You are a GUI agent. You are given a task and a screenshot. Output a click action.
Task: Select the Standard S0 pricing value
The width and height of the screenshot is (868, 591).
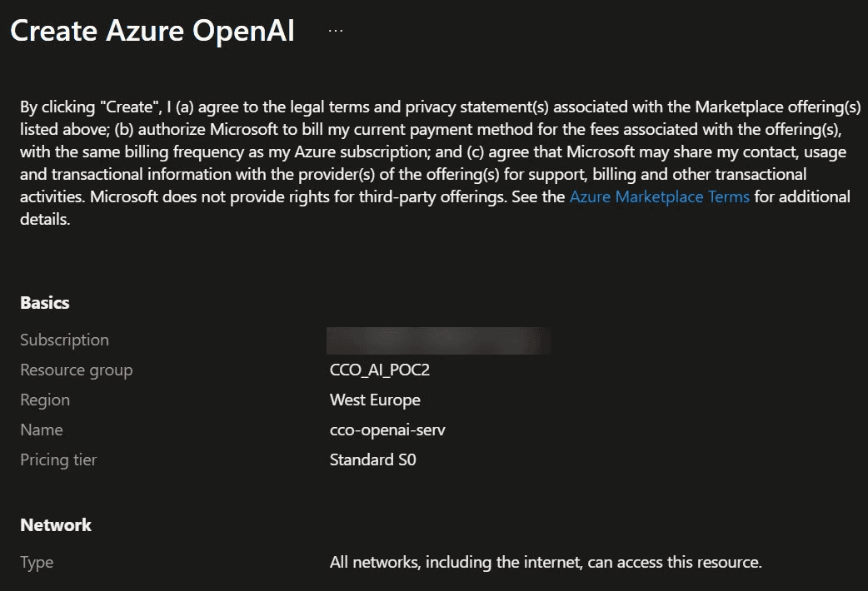(x=372, y=459)
